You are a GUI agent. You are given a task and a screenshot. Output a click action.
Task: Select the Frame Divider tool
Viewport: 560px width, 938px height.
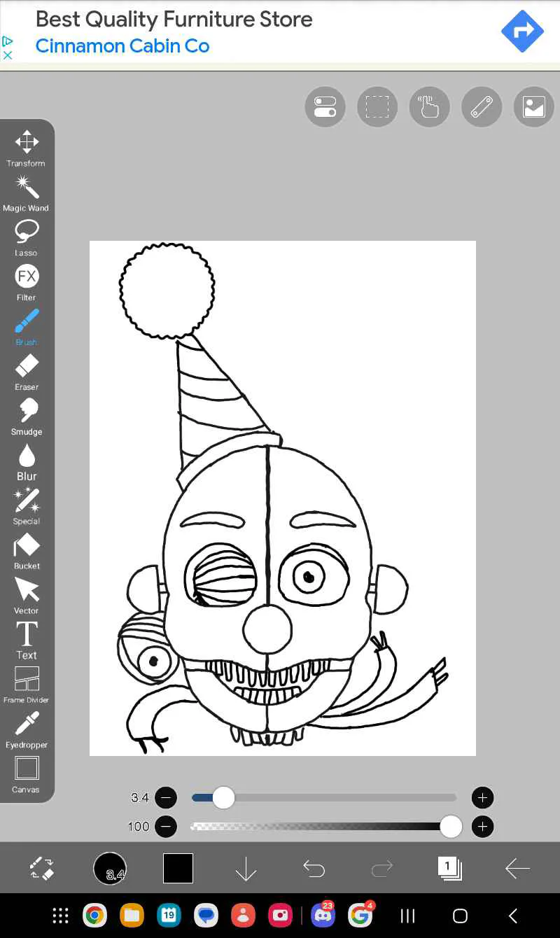click(x=27, y=685)
